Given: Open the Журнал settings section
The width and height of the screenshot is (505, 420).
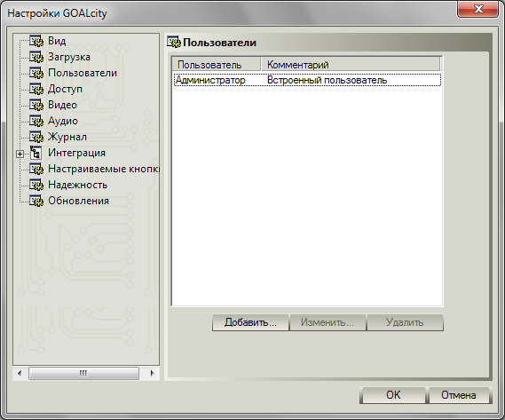Looking at the screenshot, I should click(x=67, y=137).
